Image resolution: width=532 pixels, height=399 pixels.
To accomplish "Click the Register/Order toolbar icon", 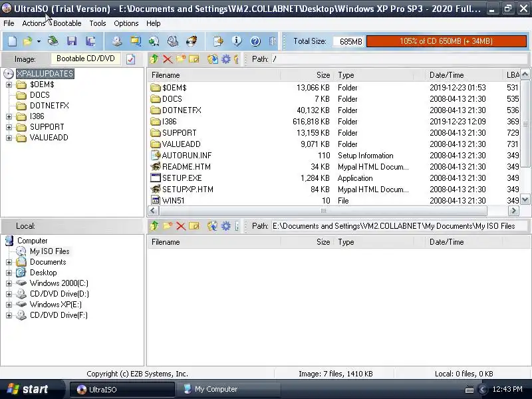I will (218, 41).
